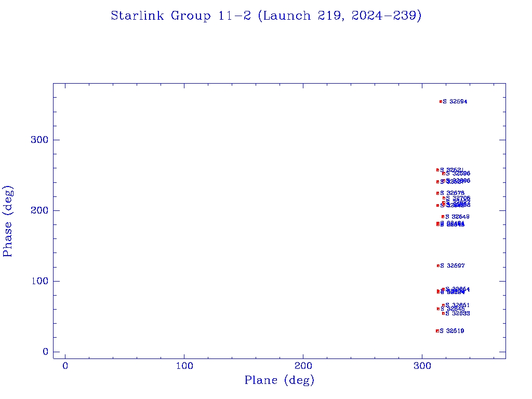Click the '100' tick on the Phase axis
This screenshot has height=399, width=532.
[39, 281]
